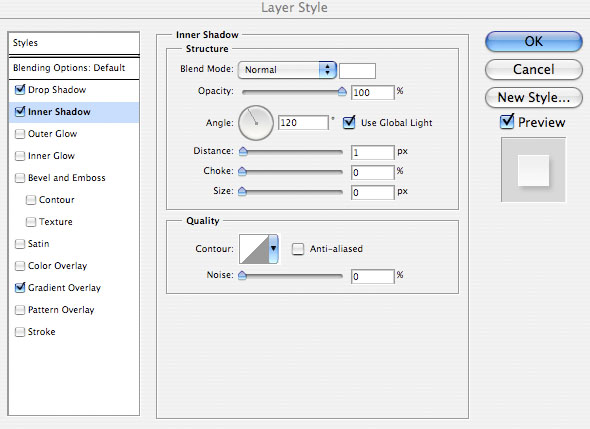590x429 pixels.
Task: Check the Color Overlay checkbox
Action: coord(20,266)
